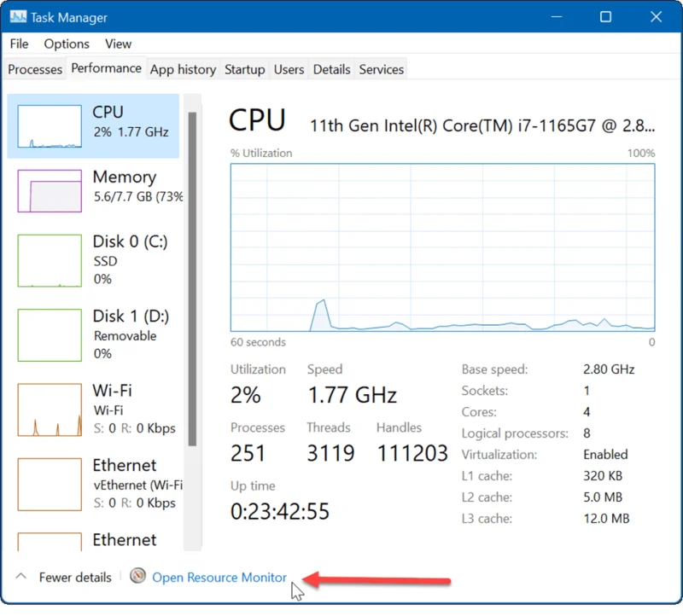The image size is (683, 616).
Task: Click the Virtualization Enabled value
Action: click(605, 455)
